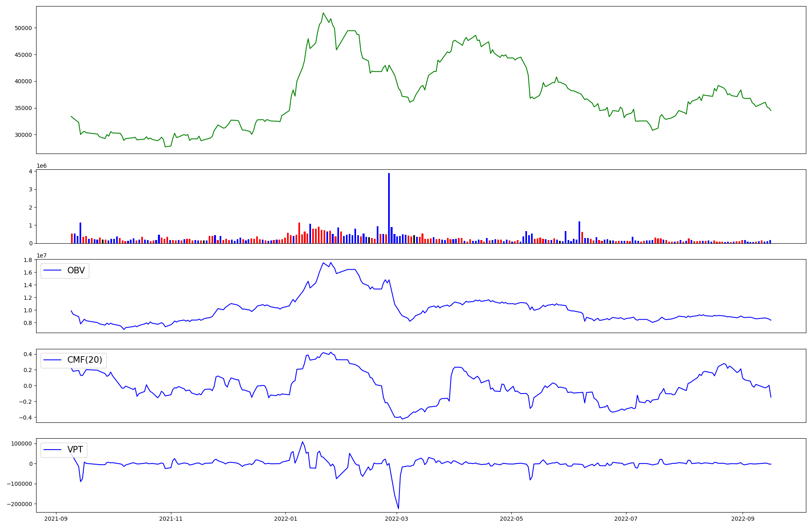
Task: Click the tallest blue volume bar
Action: [x=389, y=208]
